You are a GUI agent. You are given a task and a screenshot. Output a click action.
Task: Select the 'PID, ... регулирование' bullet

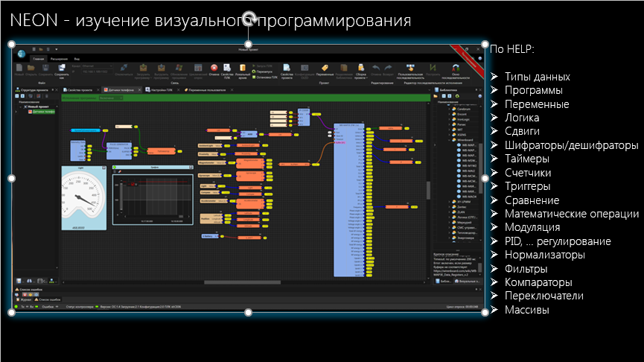[558, 241]
